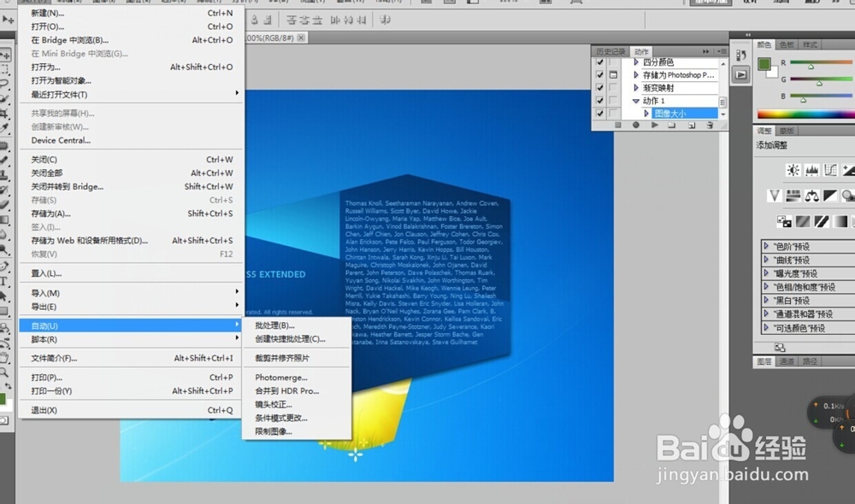Expand the "可选颜色"预设 list
Screen dimensions: 855x504
(x=765, y=327)
